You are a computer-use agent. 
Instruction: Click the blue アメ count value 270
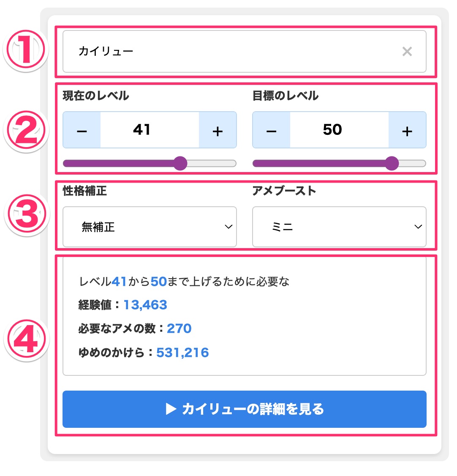tap(180, 328)
